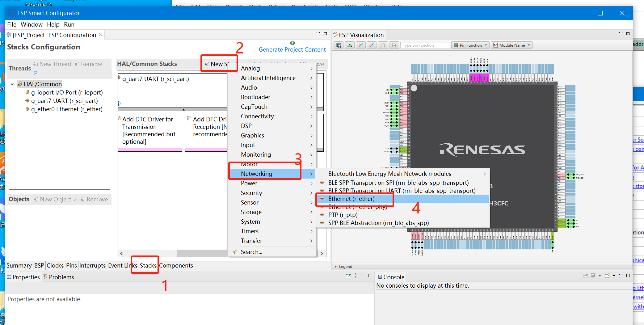Click the collapse-all icon under Threads
Viewport: 644px width, 325px height.
click(36, 74)
